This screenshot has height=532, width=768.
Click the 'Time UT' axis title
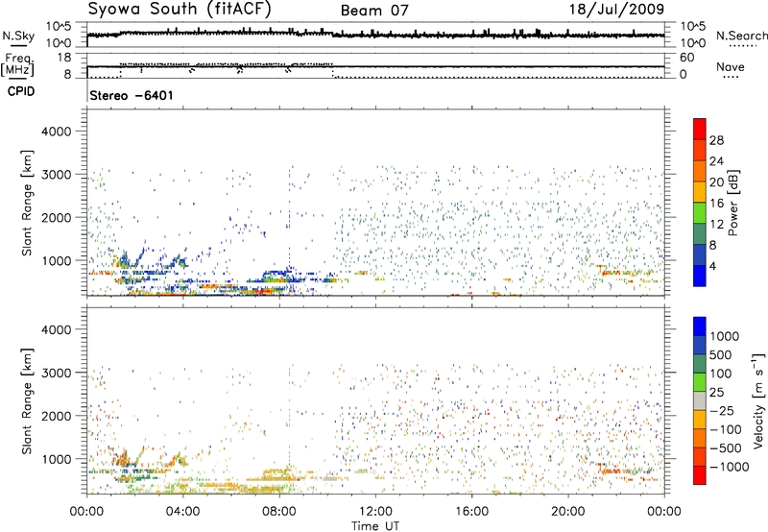coord(375,525)
